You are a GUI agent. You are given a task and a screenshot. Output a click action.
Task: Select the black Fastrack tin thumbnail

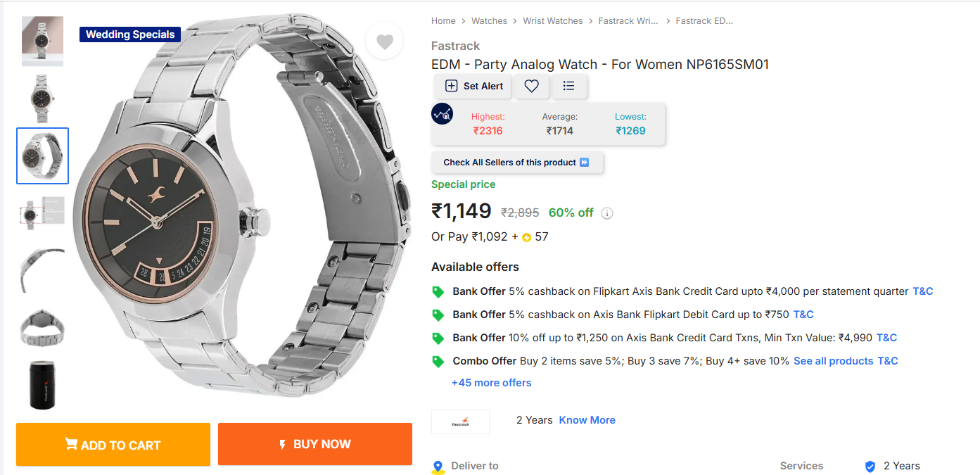click(x=42, y=384)
